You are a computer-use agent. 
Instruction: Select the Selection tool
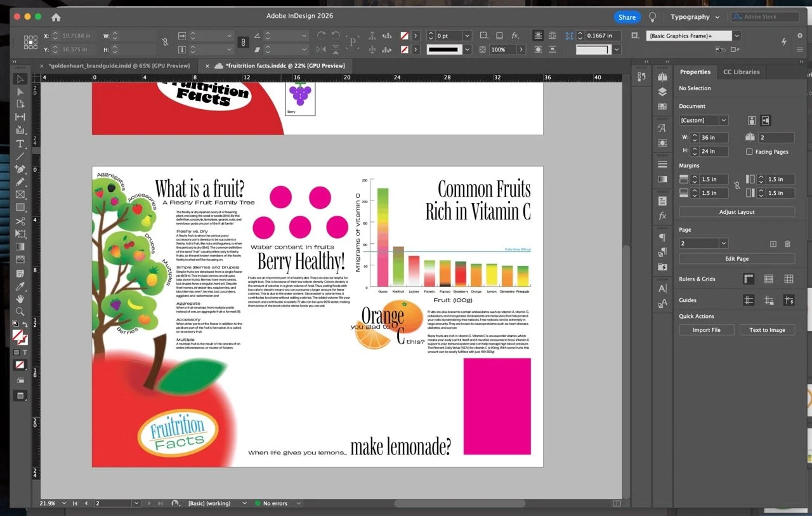tap(20, 79)
